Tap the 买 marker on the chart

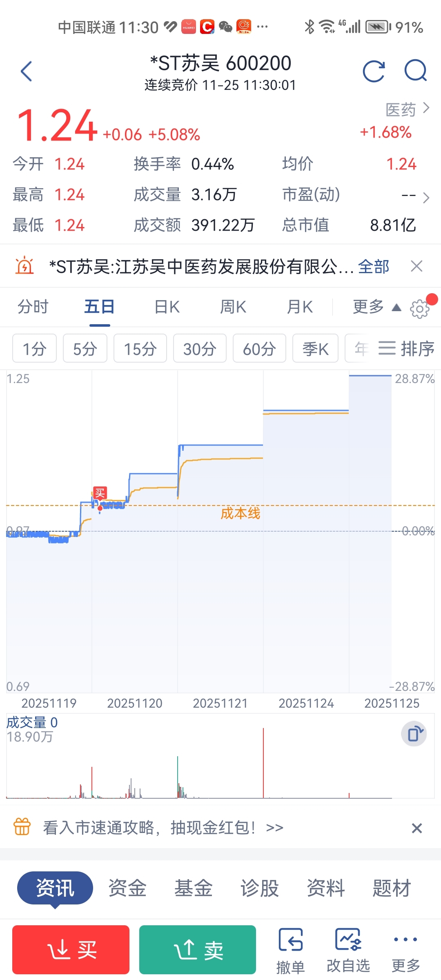[100, 493]
